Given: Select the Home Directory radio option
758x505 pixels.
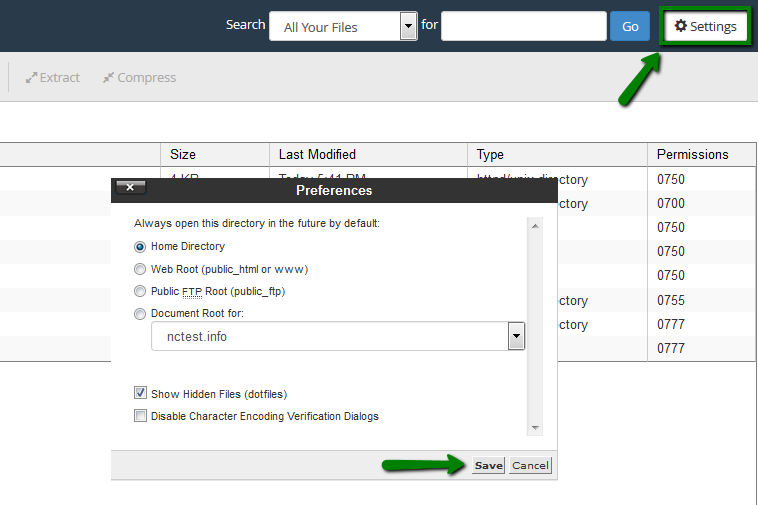Looking at the screenshot, I should pyautogui.click(x=140, y=247).
